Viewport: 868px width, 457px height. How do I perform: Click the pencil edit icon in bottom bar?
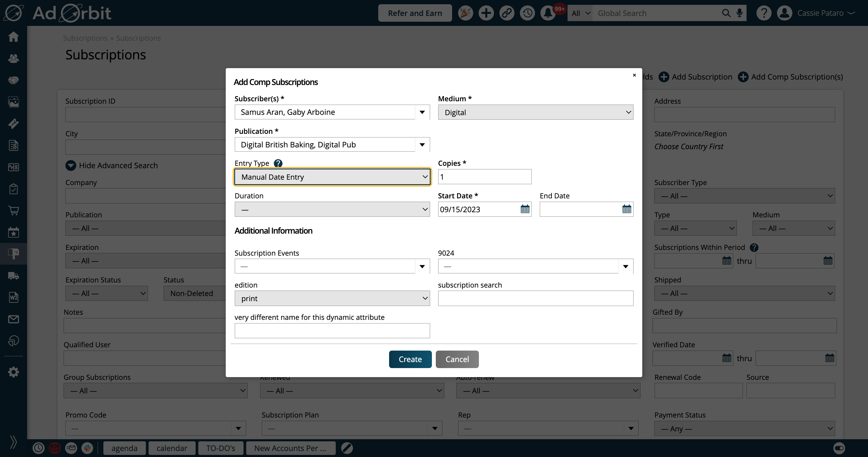[347, 448]
